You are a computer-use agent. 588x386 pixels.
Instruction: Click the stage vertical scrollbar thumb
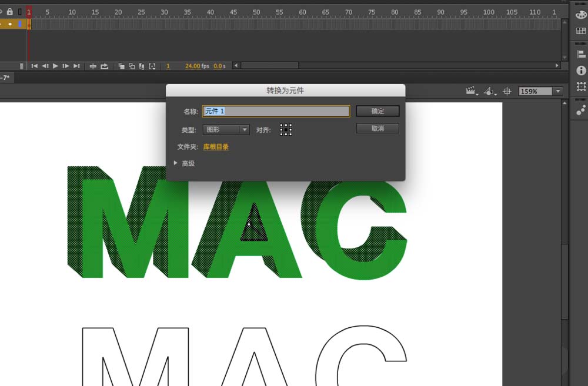pyautogui.click(x=564, y=281)
